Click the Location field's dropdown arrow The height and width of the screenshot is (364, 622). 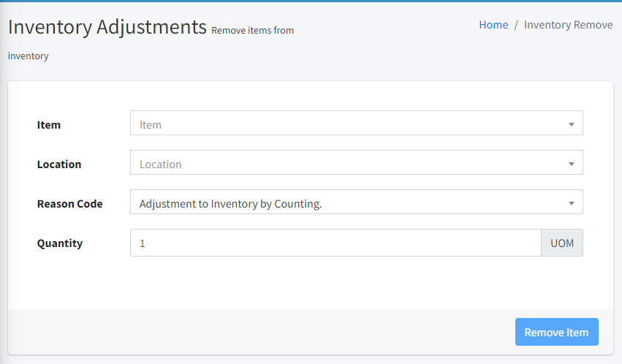tap(571, 164)
